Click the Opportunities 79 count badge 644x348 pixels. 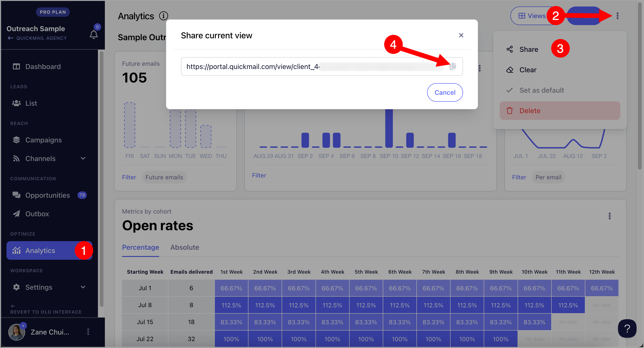click(x=82, y=195)
